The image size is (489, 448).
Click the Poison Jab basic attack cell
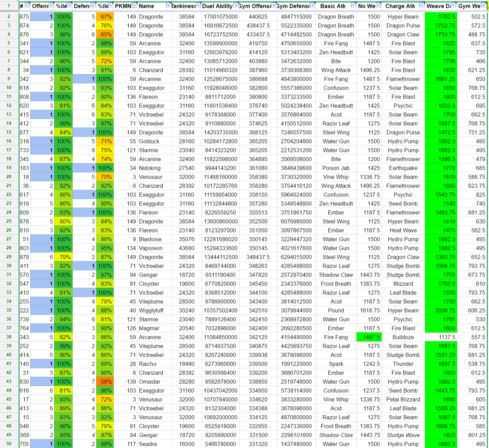click(336, 168)
